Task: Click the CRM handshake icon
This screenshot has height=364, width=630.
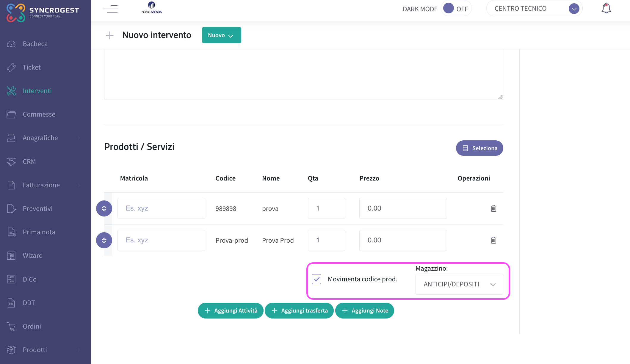Action: click(x=11, y=161)
